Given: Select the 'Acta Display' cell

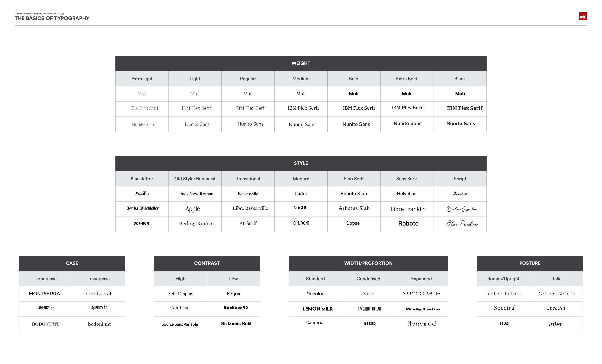Looking at the screenshot, I should pyautogui.click(x=180, y=294).
